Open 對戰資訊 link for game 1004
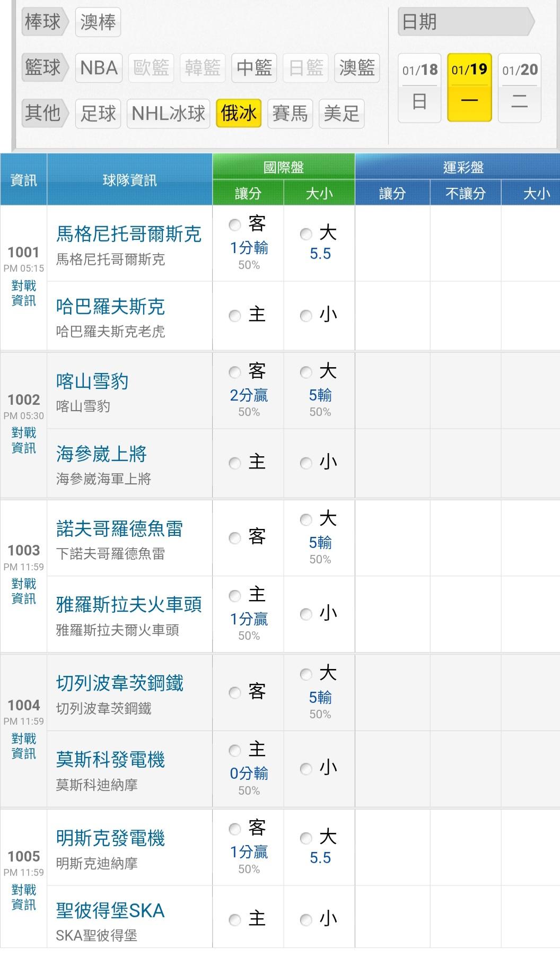Screen dimensions: 560x956 (x=24, y=746)
